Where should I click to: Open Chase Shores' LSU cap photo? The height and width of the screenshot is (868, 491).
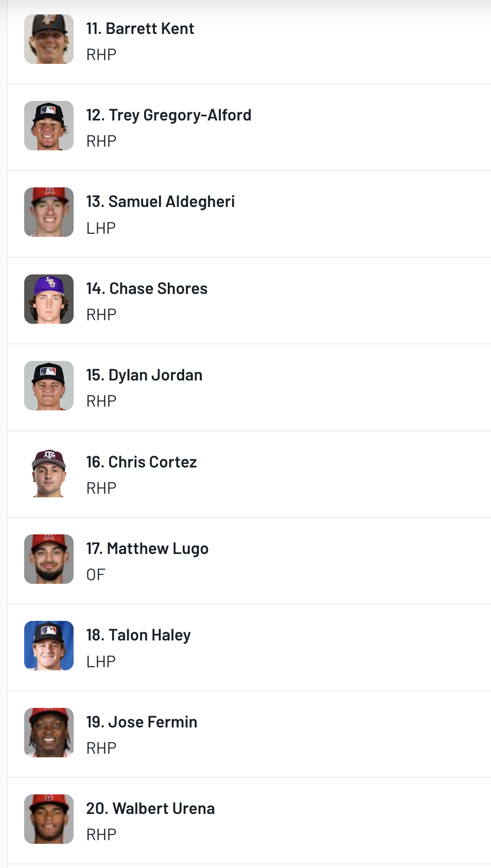49,299
